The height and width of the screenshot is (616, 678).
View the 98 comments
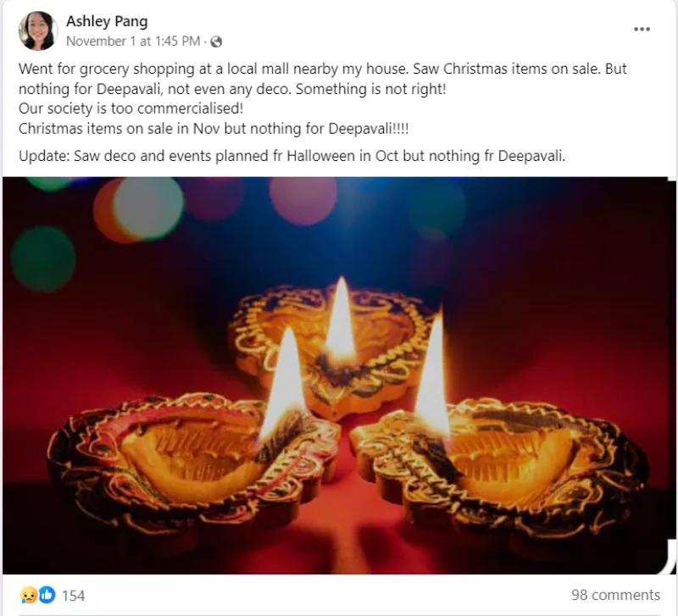(x=615, y=595)
